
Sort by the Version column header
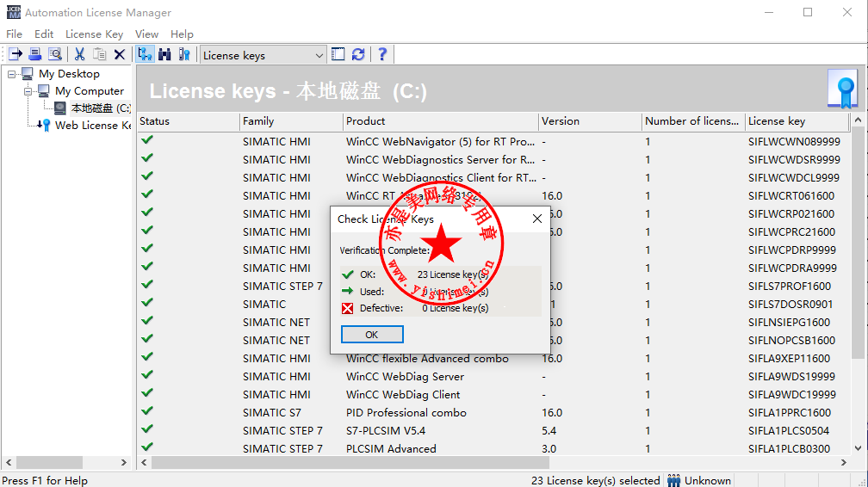point(590,121)
